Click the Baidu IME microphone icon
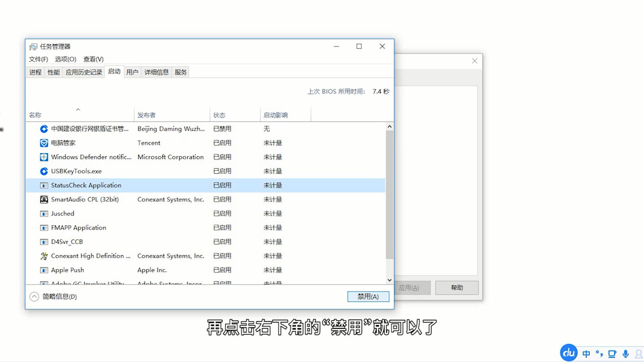Screen dimensions: 644x362 click(x=625, y=353)
